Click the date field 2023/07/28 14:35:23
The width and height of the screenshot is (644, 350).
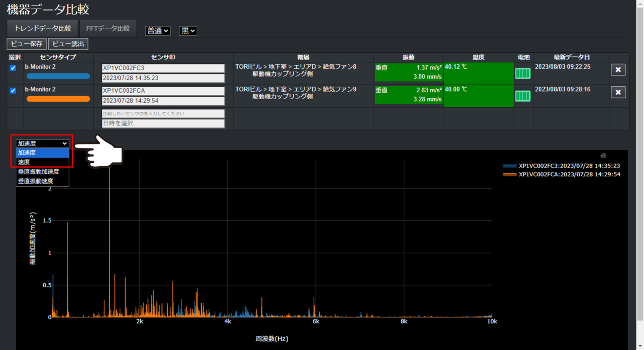pyautogui.click(x=163, y=78)
